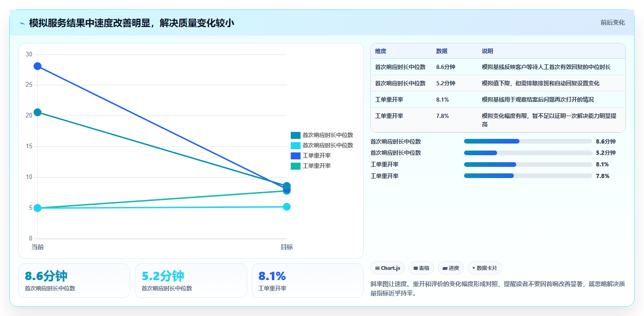This screenshot has height=316, width=644.
Task: Toggle the light cyan legend swatch
Action: [x=295, y=145]
